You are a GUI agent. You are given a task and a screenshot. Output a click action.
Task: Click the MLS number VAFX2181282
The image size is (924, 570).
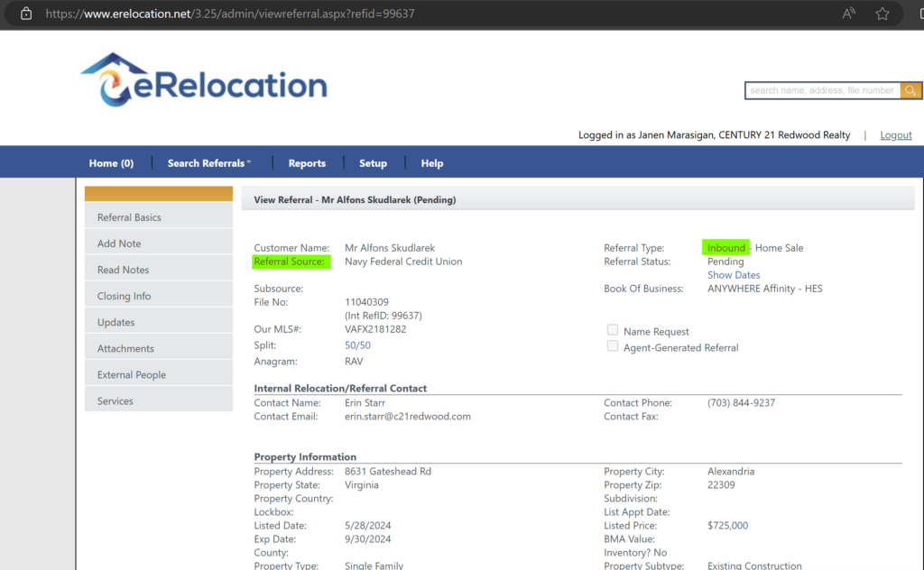point(375,329)
